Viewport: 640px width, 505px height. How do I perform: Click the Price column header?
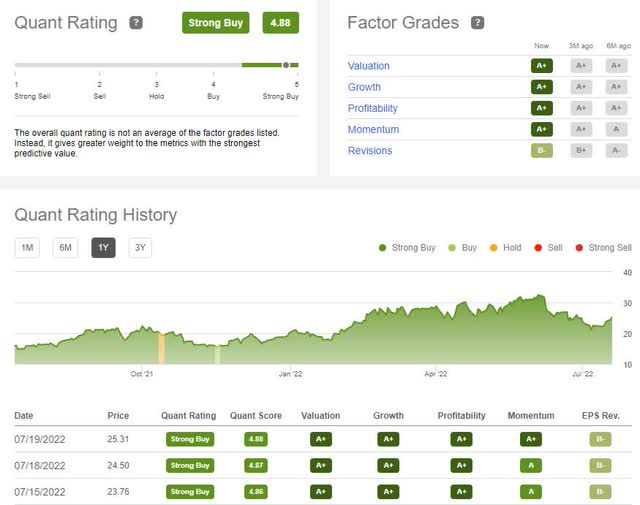coord(118,416)
